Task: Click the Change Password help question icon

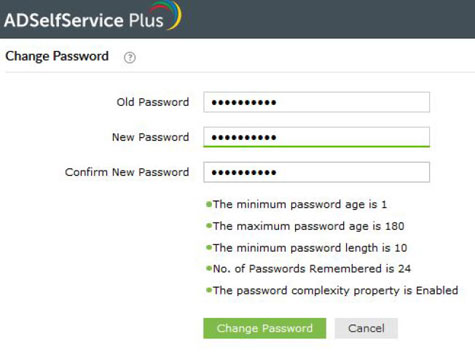Action: coord(130,58)
